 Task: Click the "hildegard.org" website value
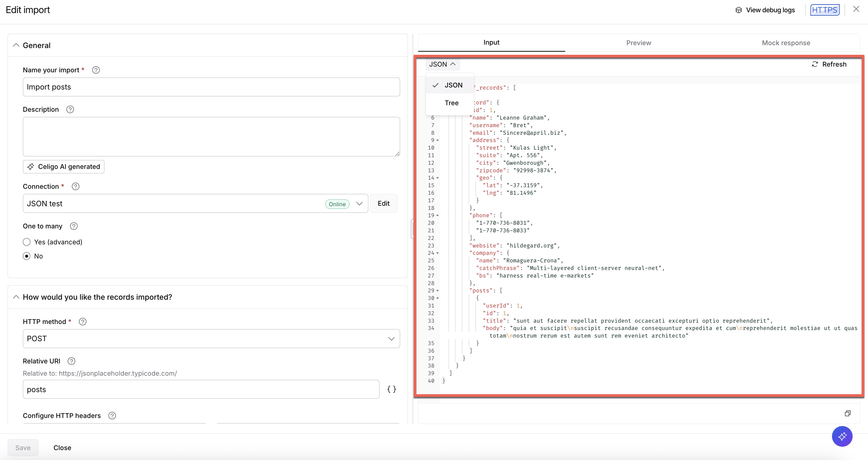pyautogui.click(x=531, y=245)
